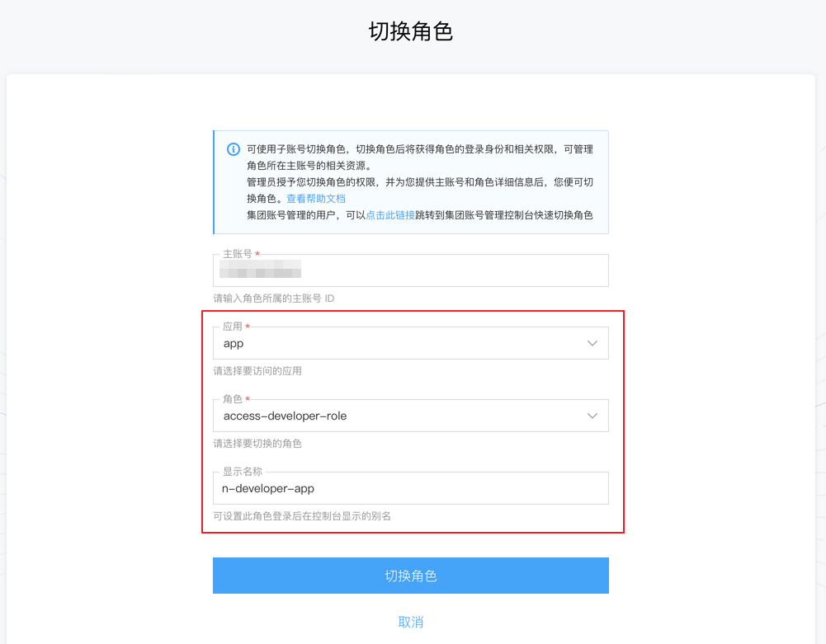
Task: Click the hint 请输入角色所属的主账号 ID
Action: point(274,298)
